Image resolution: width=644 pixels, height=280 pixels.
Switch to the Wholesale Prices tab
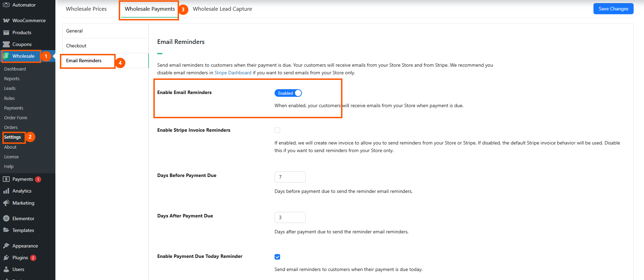[x=86, y=9]
